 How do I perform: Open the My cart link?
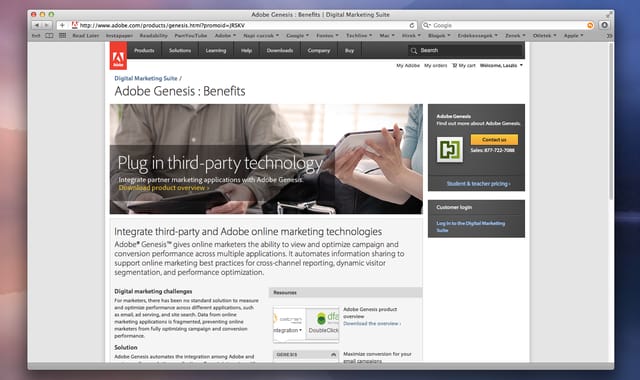click(467, 65)
